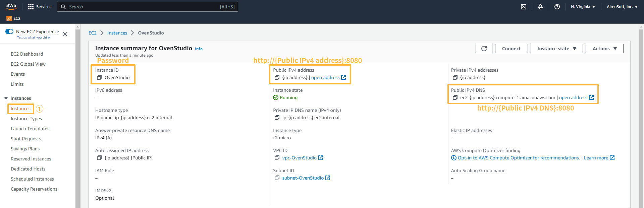The image size is (644, 208).
Task: Click external link icon next to subnet-OvenStudio
Action: (x=328, y=178)
